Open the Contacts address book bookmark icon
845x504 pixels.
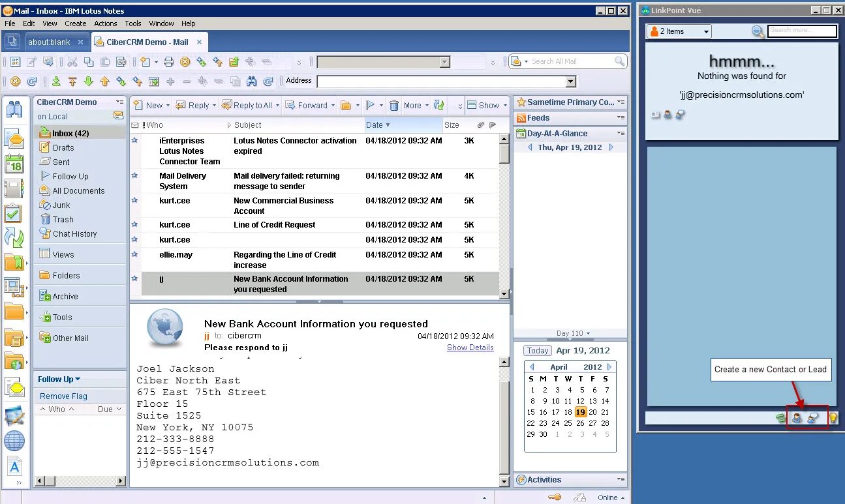(14, 188)
